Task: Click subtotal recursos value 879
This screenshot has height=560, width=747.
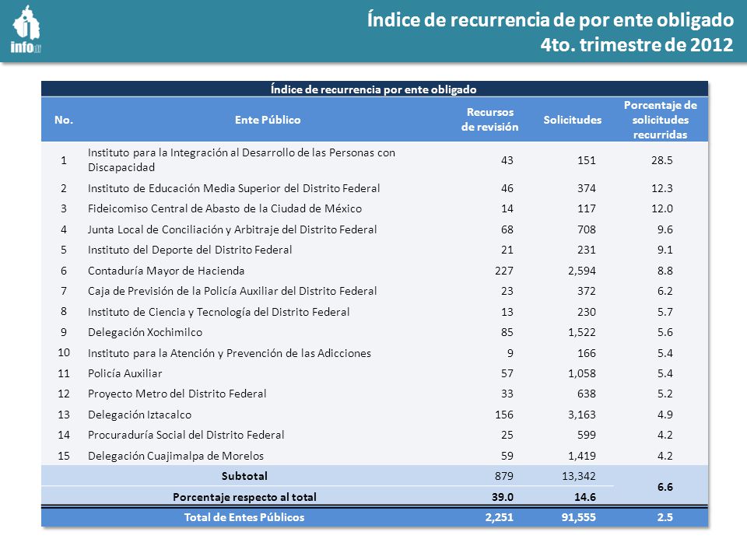Action: pyautogui.click(x=504, y=476)
